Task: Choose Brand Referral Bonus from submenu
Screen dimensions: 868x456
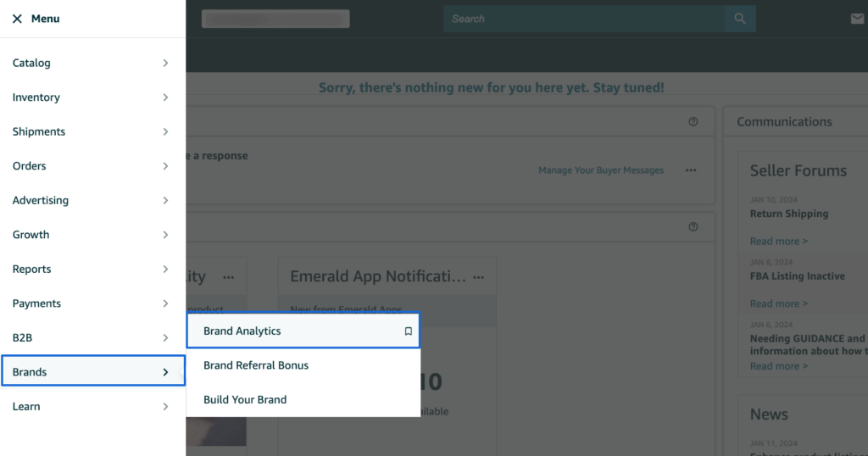Action: (x=303, y=365)
